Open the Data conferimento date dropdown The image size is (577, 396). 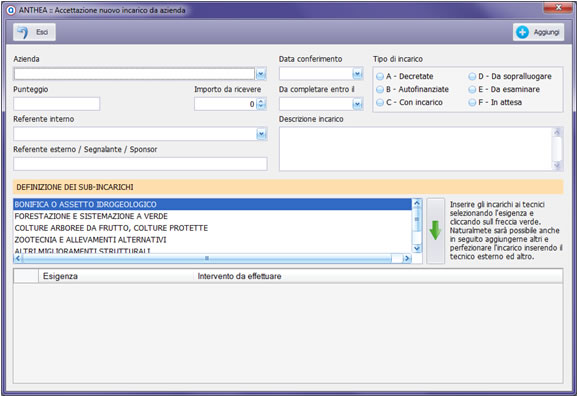(357, 74)
